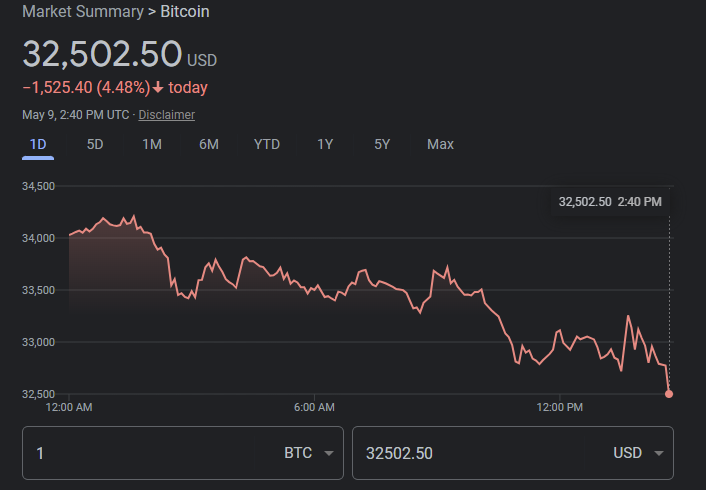Click the 6:00 AM x-axis label

click(x=314, y=407)
